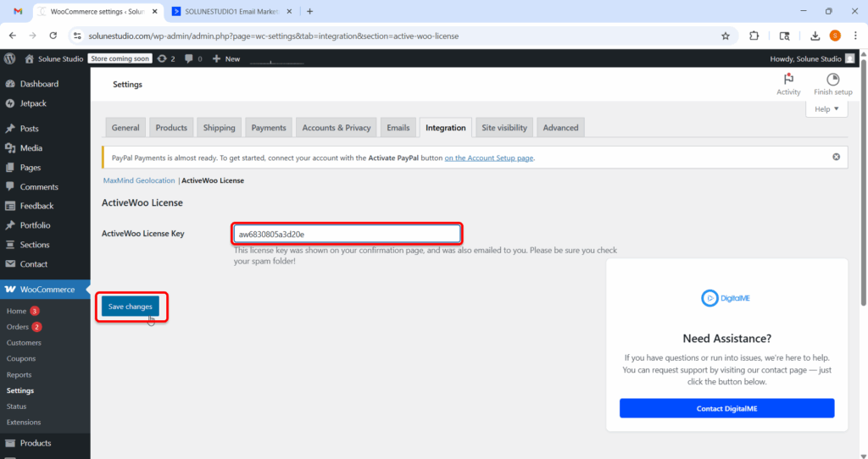Open the Howdy, Solune Studio account menu
This screenshot has width=868, height=459.
(813, 58)
